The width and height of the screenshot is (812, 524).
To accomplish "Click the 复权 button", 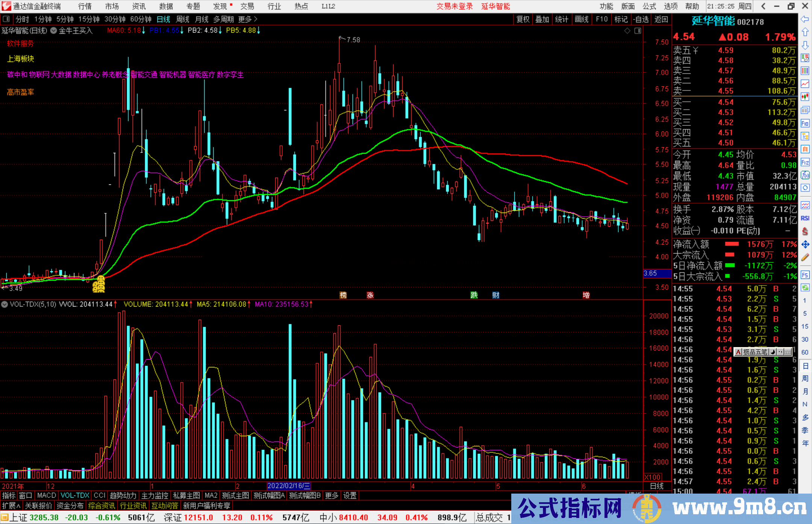I will tap(523, 19).
